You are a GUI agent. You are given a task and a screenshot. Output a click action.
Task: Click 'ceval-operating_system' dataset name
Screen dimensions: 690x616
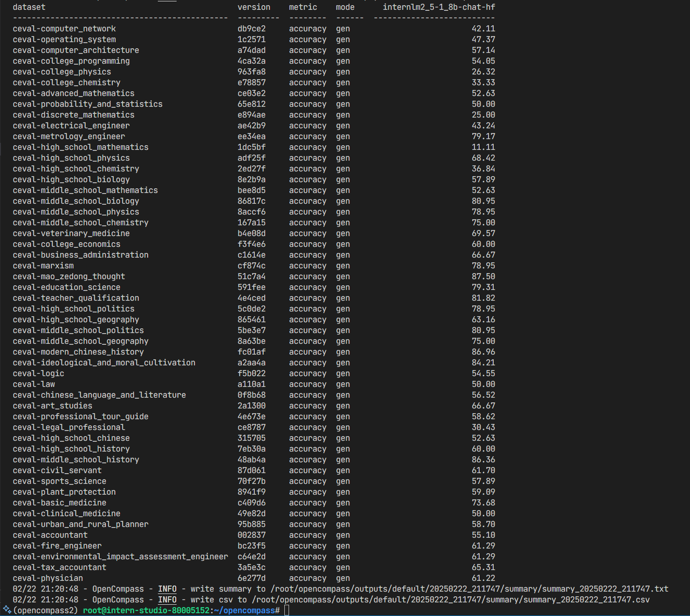pos(64,39)
